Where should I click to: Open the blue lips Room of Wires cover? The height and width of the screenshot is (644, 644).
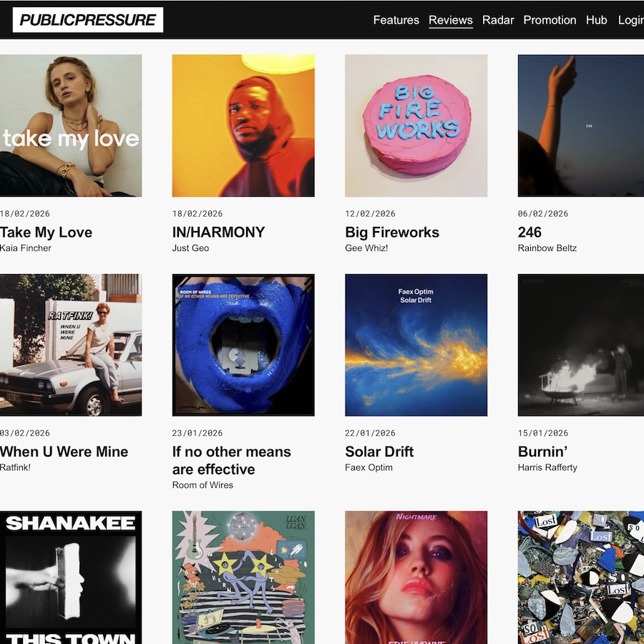pyautogui.click(x=243, y=345)
